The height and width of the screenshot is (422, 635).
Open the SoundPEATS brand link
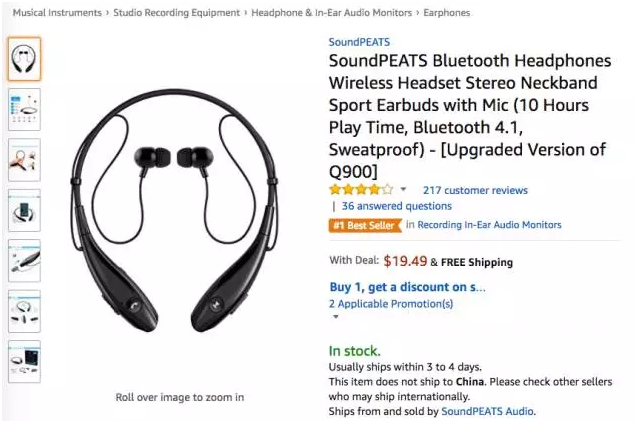coord(359,42)
